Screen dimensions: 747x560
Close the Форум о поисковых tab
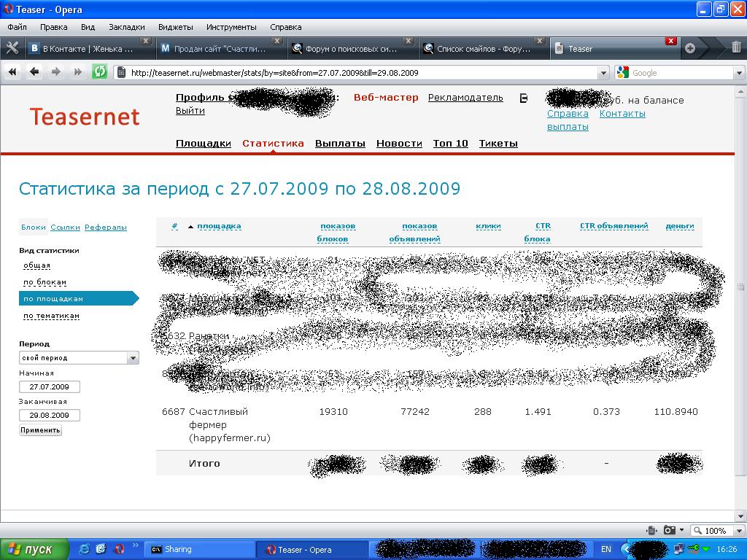click(x=408, y=41)
